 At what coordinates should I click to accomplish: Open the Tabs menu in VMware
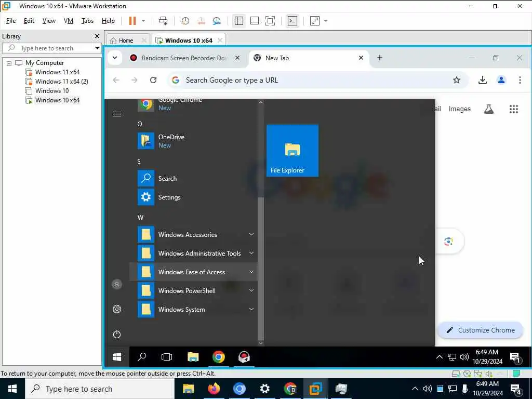87,21
